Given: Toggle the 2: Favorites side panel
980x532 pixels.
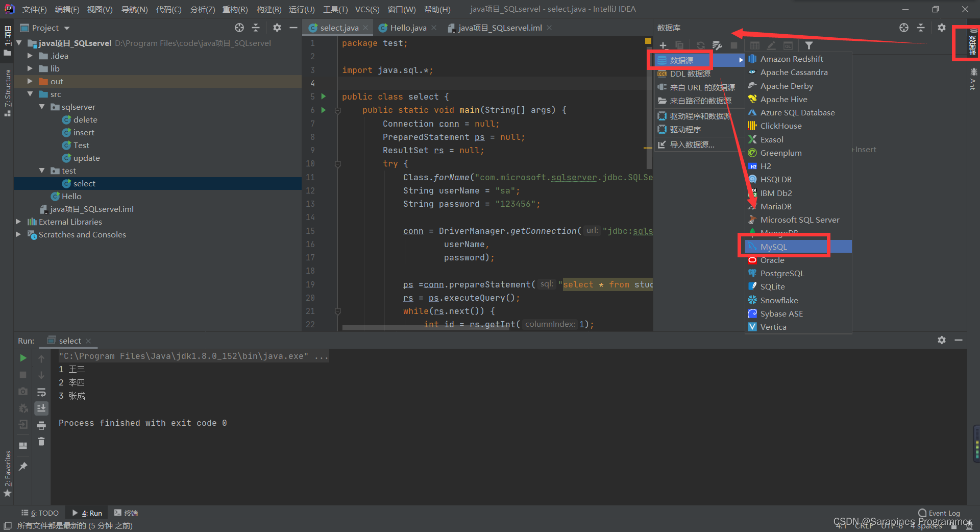Looking at the screenshot, I should coord(8,474).
